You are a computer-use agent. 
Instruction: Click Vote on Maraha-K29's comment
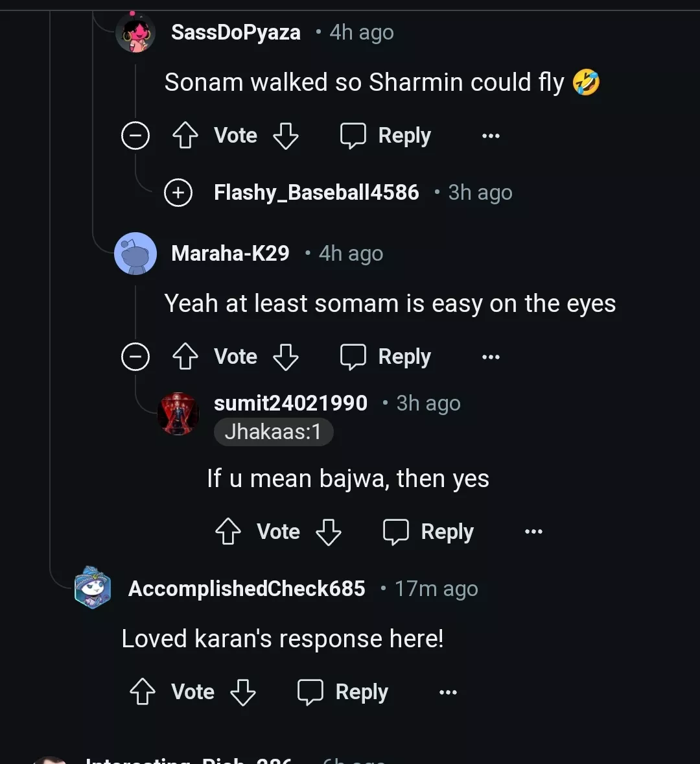pyautogui.click(x=235, y=356)
